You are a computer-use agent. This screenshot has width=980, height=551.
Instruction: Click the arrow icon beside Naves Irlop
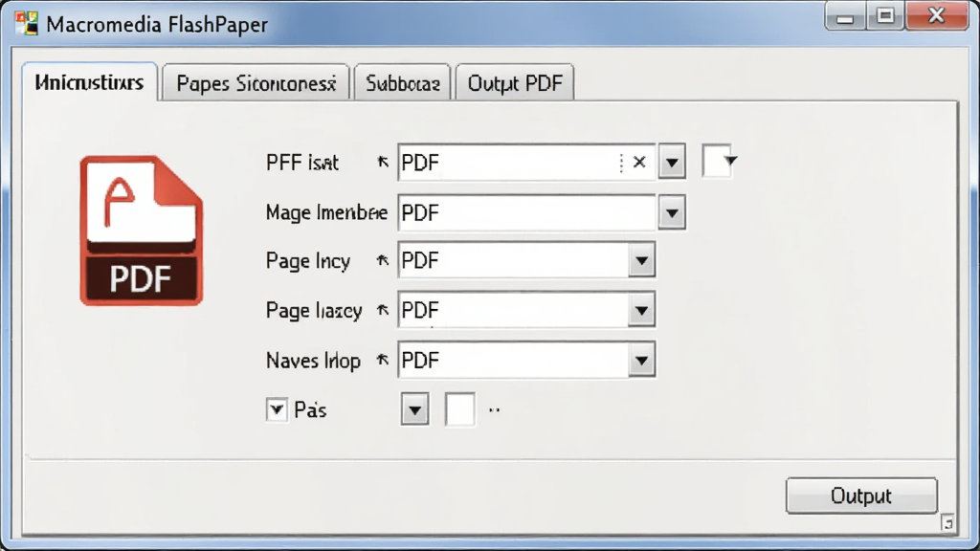pos(383,360)
